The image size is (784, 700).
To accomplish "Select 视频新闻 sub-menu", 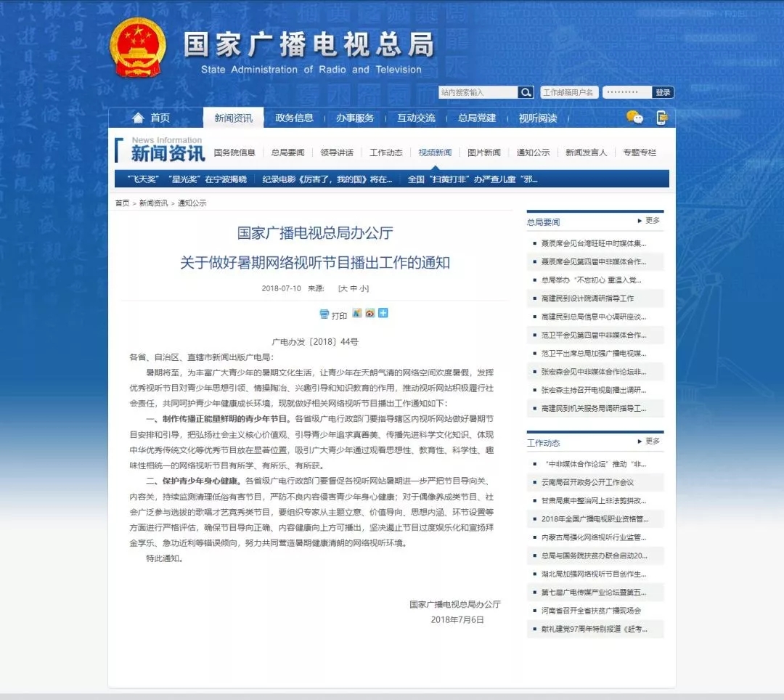I will tap(435, 152).
